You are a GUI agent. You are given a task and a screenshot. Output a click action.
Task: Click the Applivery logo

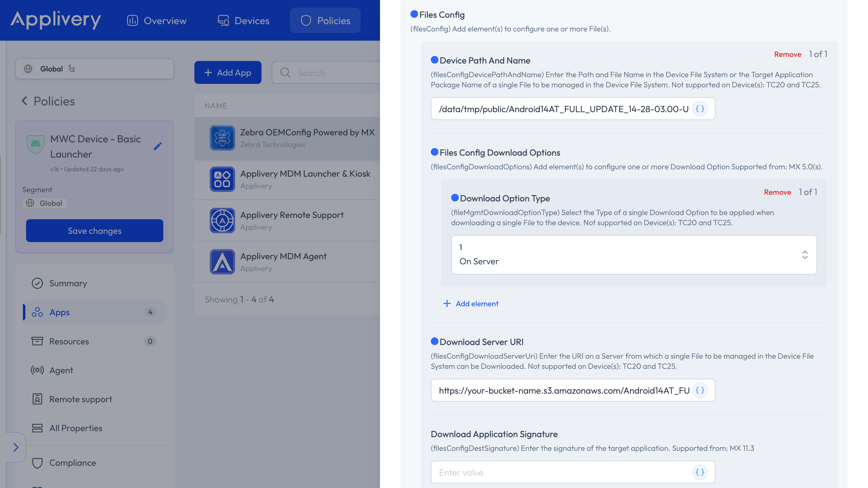pos(55,20)
